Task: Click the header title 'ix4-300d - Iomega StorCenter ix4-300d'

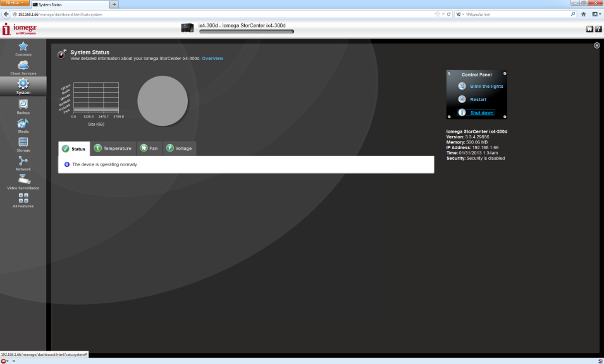Action: (x=242, y=25)
